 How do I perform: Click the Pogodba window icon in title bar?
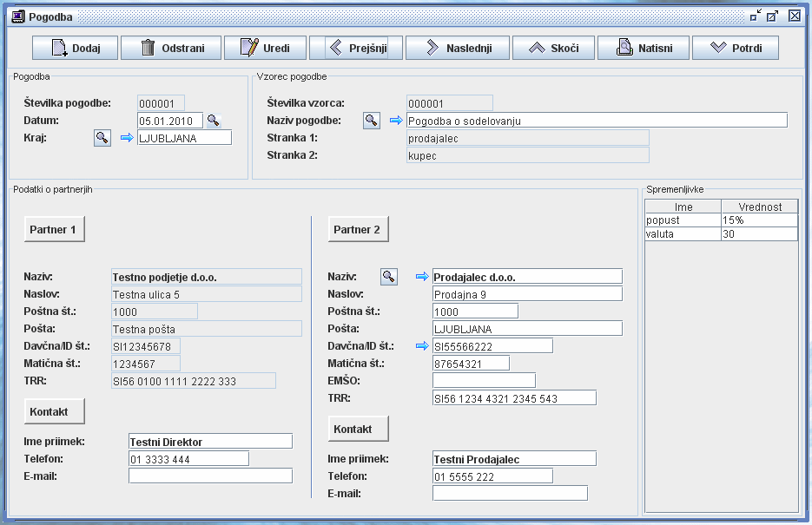coord(17,16)
